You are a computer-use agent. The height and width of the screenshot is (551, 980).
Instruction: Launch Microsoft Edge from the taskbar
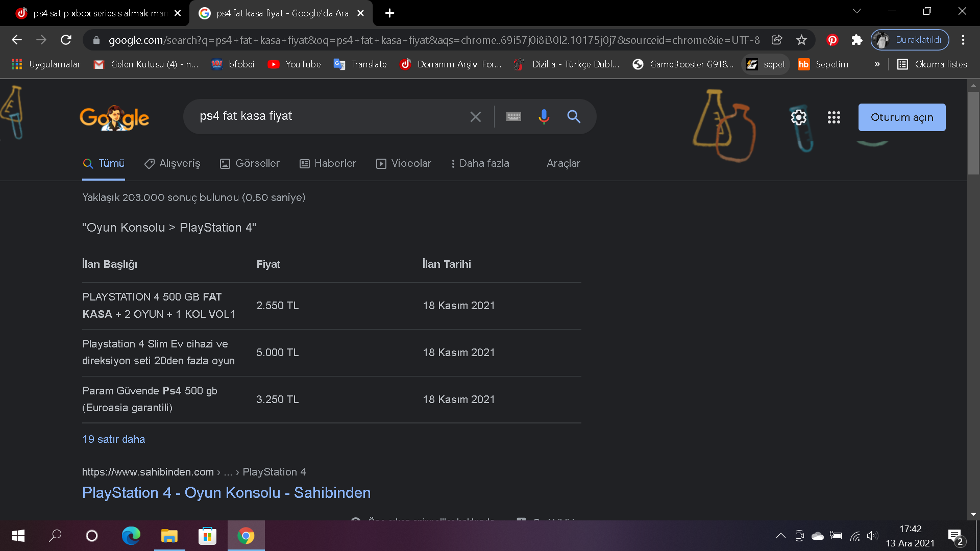pyautogui.click(x=131, y=536)
